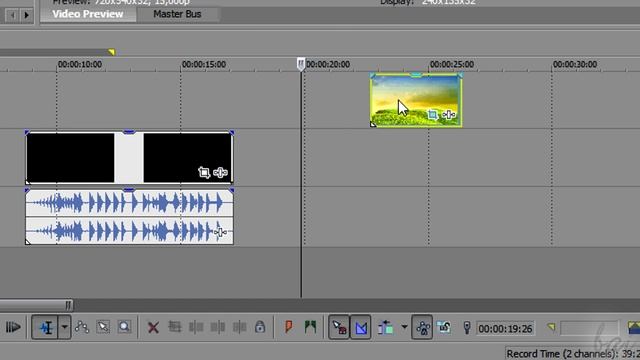Image resolution: width=640 pixels, height=360 pixels.
Task: Toggle Lock Envelopes to Events
Action: point(422,327)
